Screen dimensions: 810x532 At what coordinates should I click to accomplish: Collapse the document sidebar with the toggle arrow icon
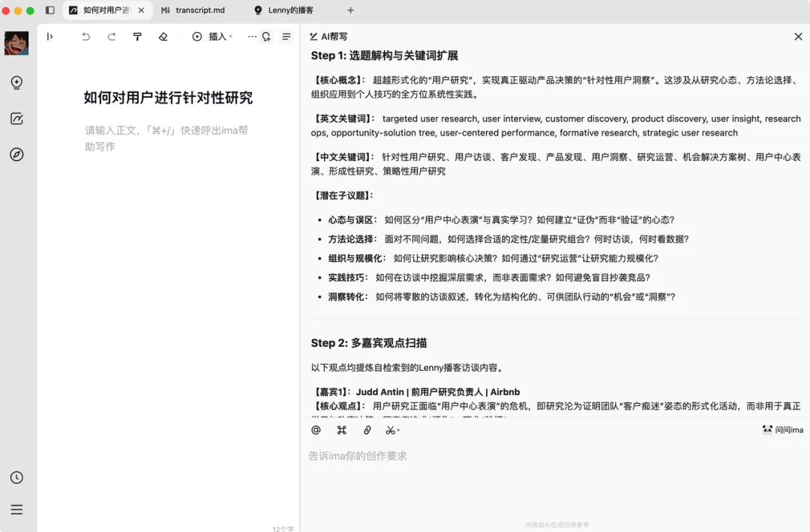pos(50,36)
